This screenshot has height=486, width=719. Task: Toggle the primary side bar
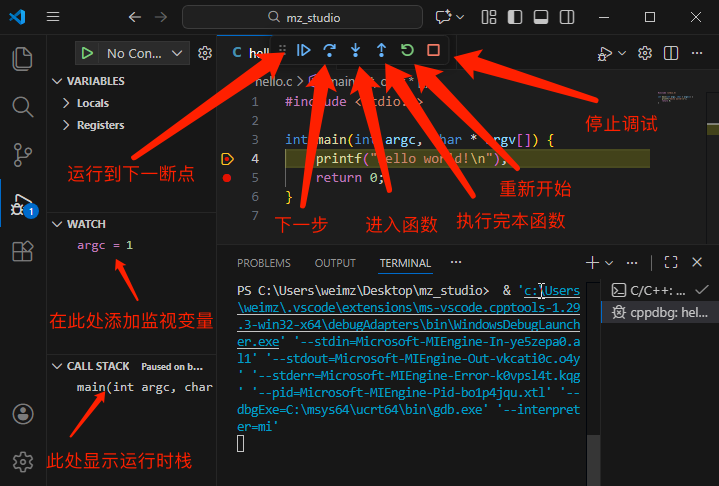(515, 17)
